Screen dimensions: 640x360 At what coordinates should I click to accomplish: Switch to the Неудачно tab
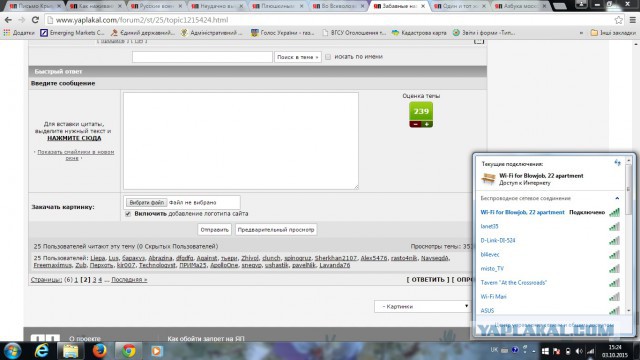217,6
